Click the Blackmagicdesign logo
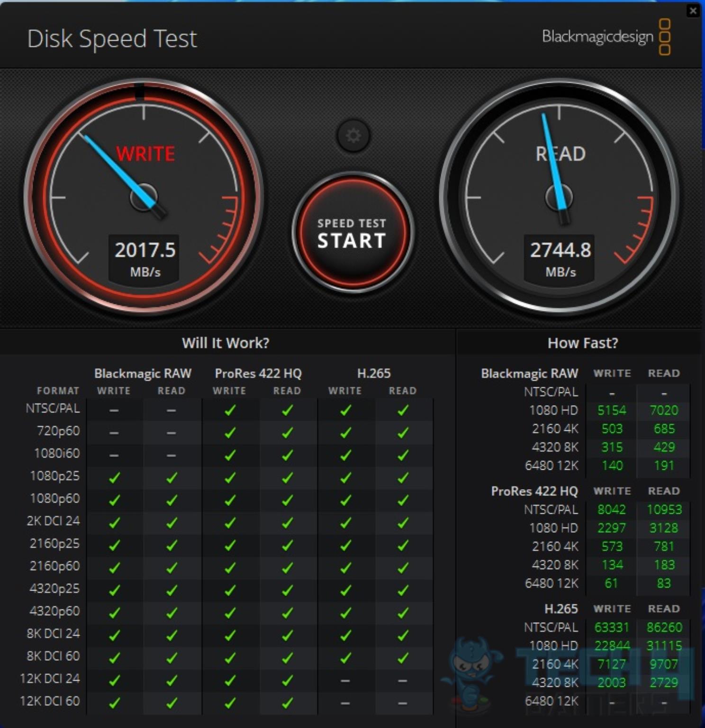This screenshot has height=728, width=705. pos(606,37)
